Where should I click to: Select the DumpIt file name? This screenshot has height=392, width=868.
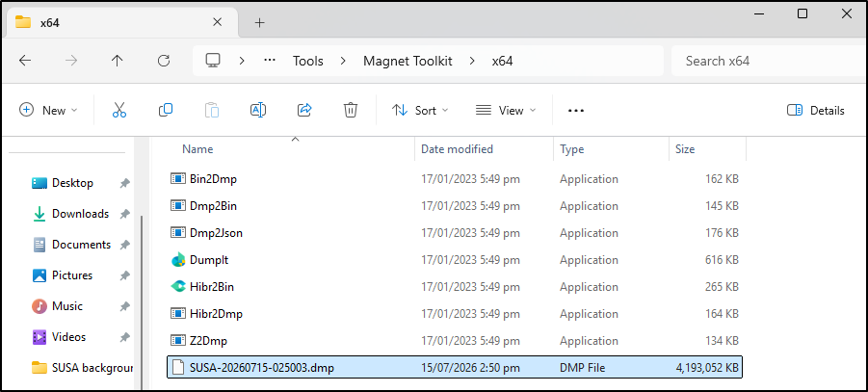click(209, 260)
